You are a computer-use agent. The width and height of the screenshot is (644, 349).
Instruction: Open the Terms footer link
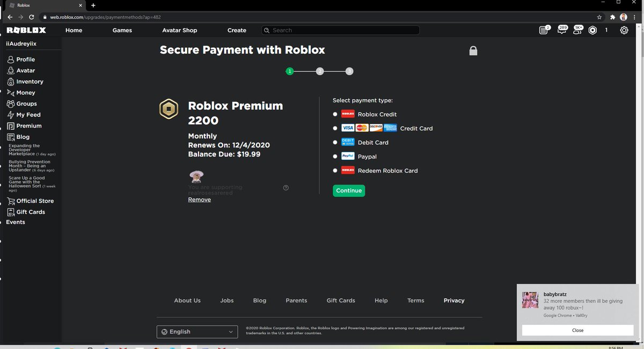[416, 301]
